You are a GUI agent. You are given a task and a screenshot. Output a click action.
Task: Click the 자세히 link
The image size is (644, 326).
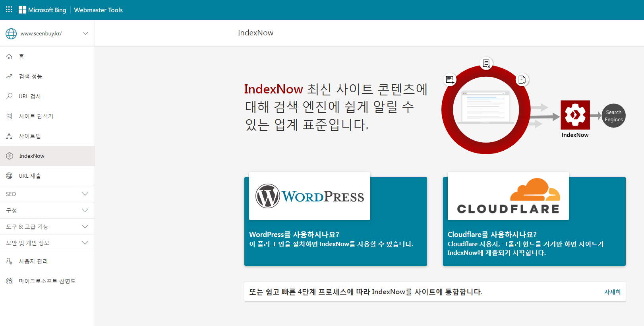pos(612,292)
